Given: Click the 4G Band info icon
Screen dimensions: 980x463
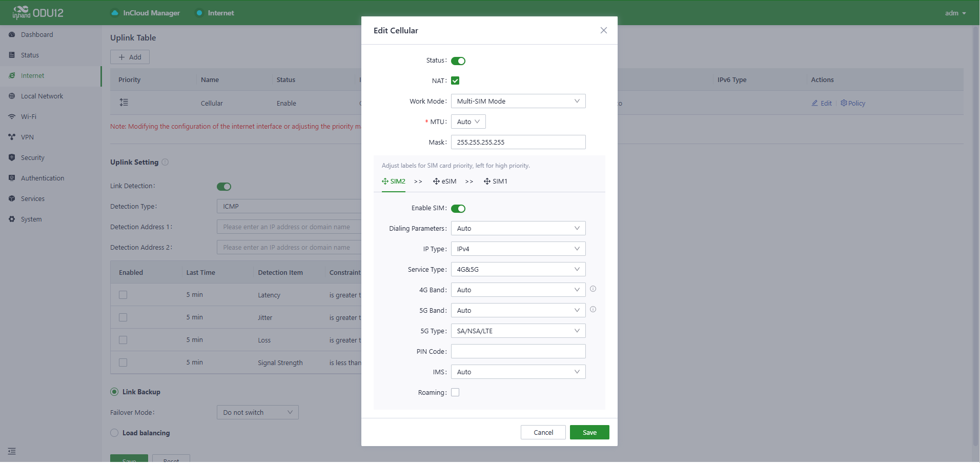Looking at the screenshot, I should tap(593, 289).
